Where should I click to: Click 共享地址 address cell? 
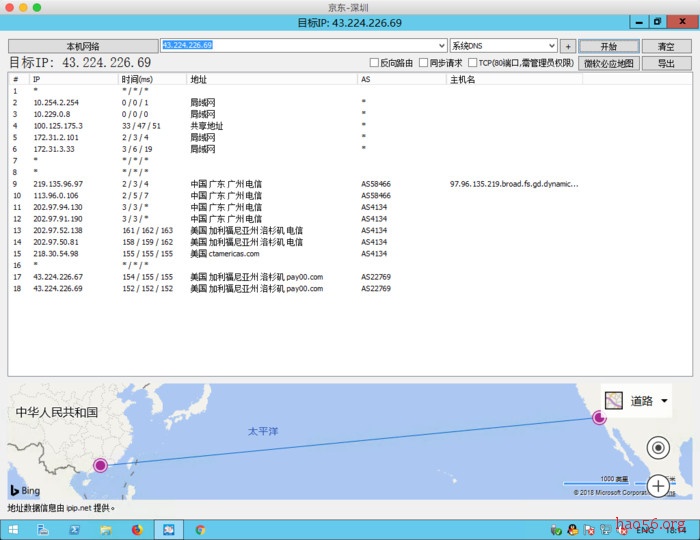point(207,126)
